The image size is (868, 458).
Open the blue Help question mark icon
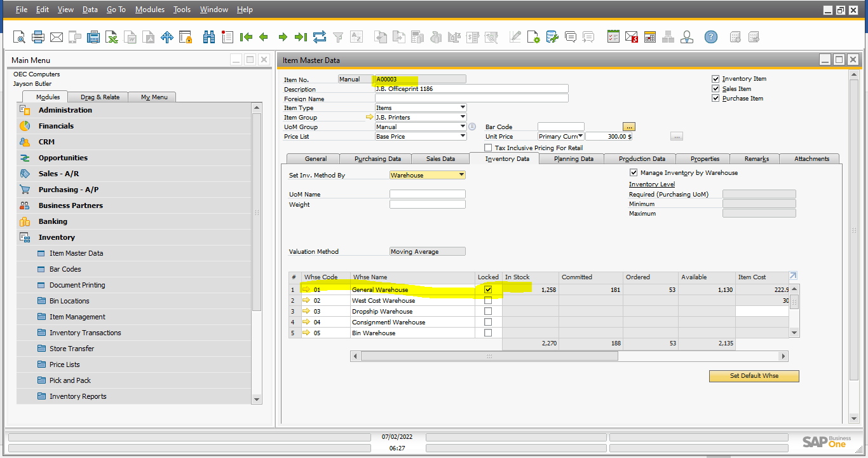pos(711,37)
